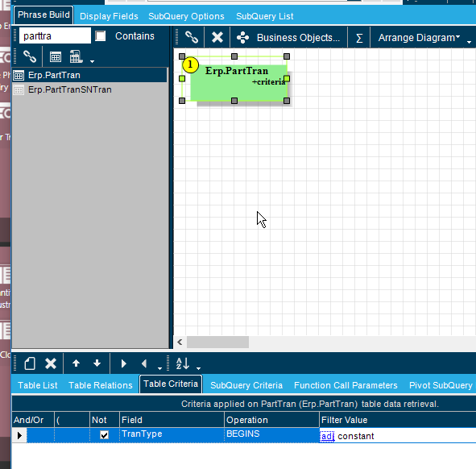Open Arrange Diagram dropdown
This screenshot has width=476, height=469.
(420, 38)
